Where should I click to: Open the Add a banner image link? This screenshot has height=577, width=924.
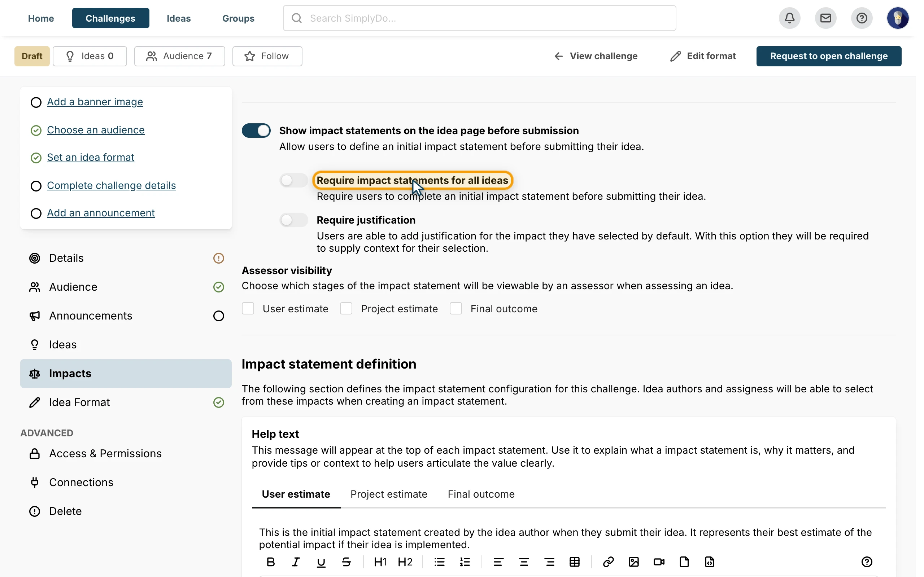(95, 102)
